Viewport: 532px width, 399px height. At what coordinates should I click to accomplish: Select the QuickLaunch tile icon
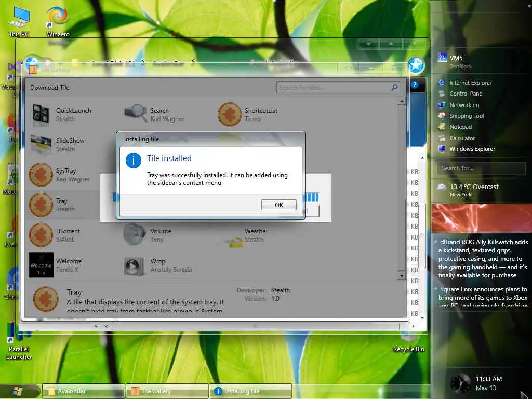tap(41, 115)
